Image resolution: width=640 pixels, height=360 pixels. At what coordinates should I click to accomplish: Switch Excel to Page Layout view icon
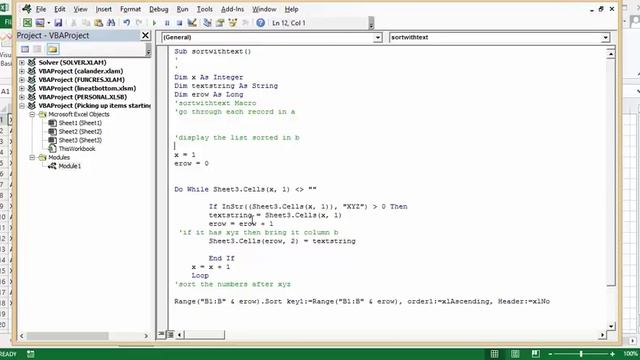[x=515, y=354]
